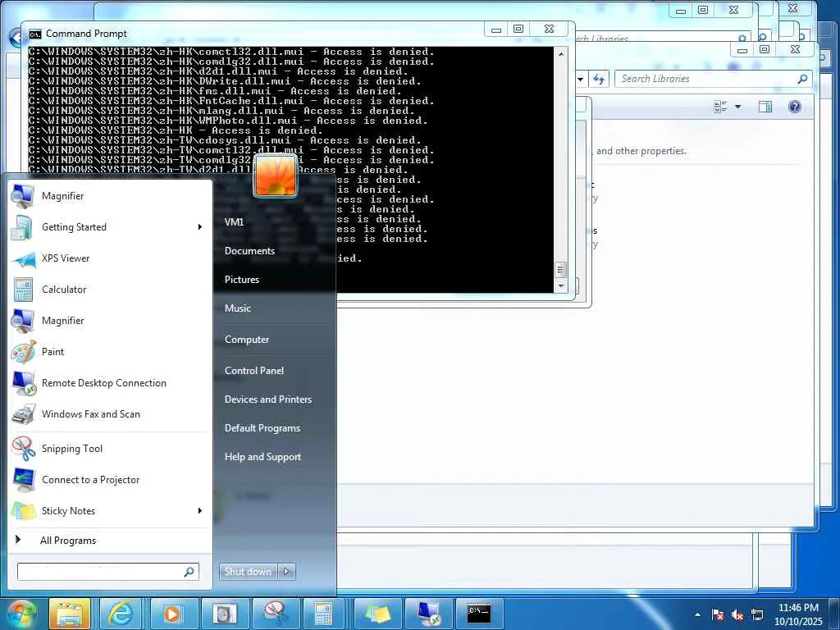Open Windows Media Player from taskbar
The image size is (840, 630).
[x=171, y=614]
